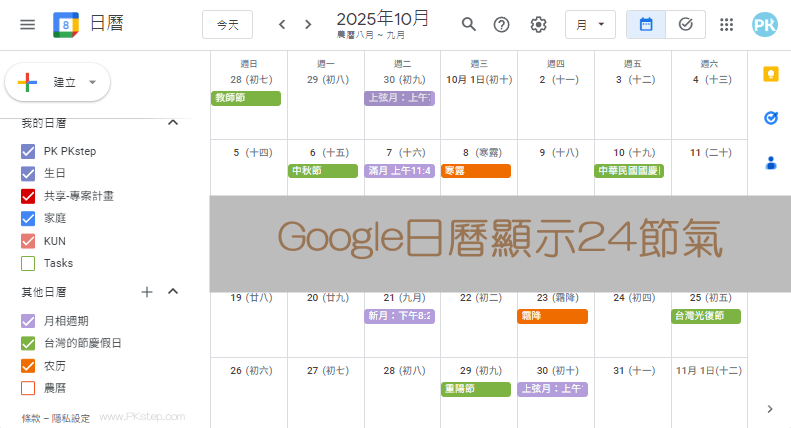The height and width of the screenshot is (428, 791).
Task: Open the 月 view dropdown
Action: pyautogui.click(x=590, y=24)
